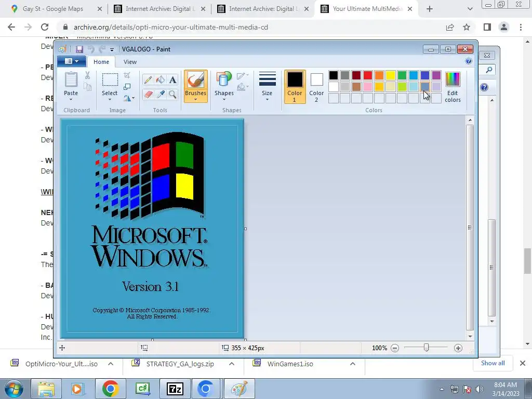Activate Color 1 black swatch button
The height and width of the screenshot is (399, 532).
(x=295, y=87)
